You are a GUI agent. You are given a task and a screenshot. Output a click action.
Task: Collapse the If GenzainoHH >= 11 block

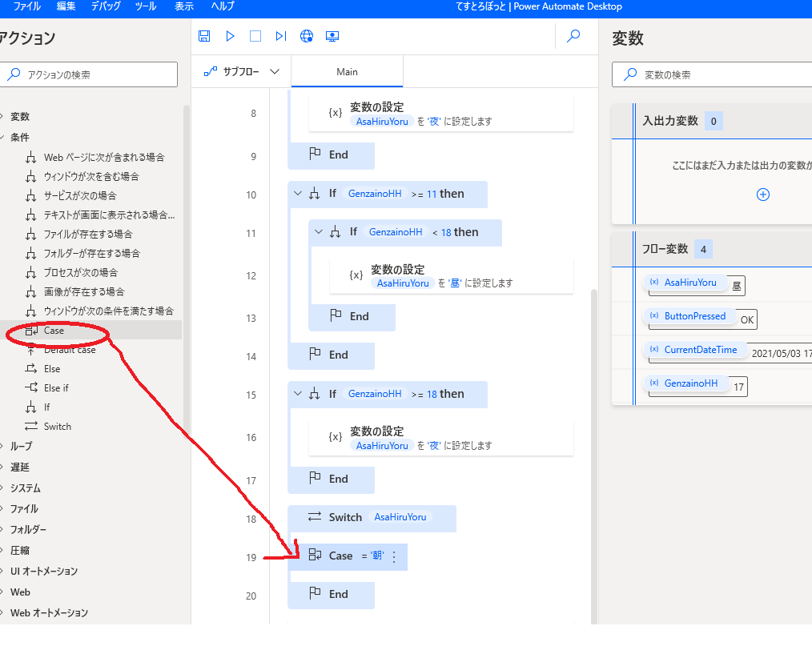[299, 194]
